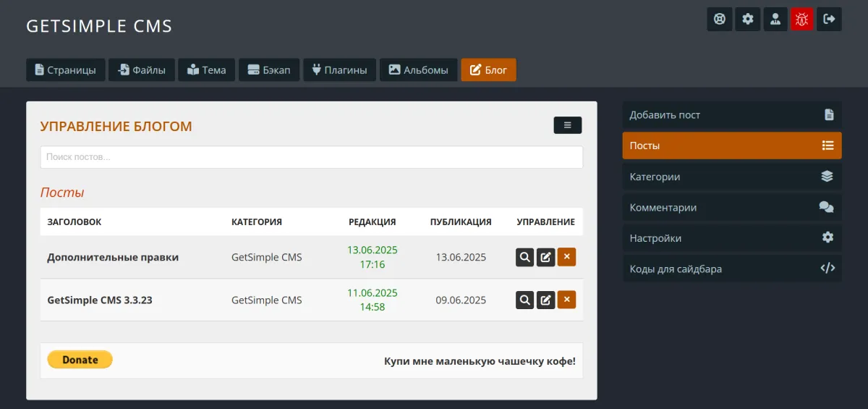This screenshot has width=868, height=409.
Task: Click the GETSIMPLE CMS site title
Action: (x=99, y=26)
